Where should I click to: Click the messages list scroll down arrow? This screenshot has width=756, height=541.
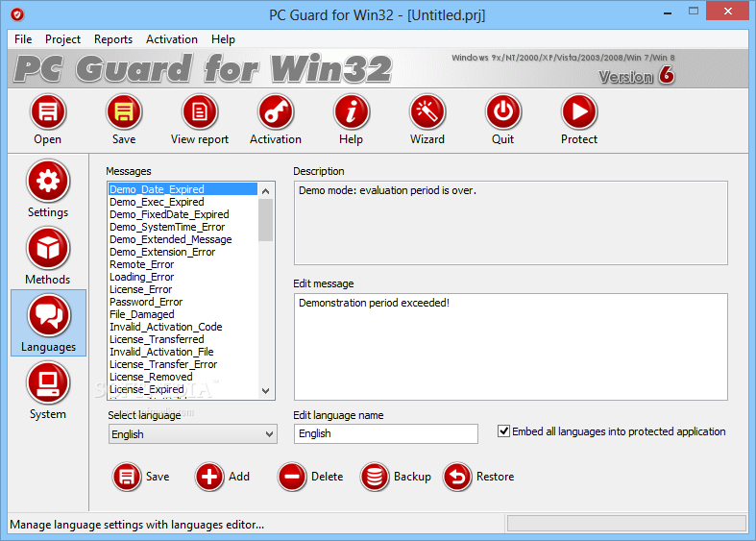point(266,390)
